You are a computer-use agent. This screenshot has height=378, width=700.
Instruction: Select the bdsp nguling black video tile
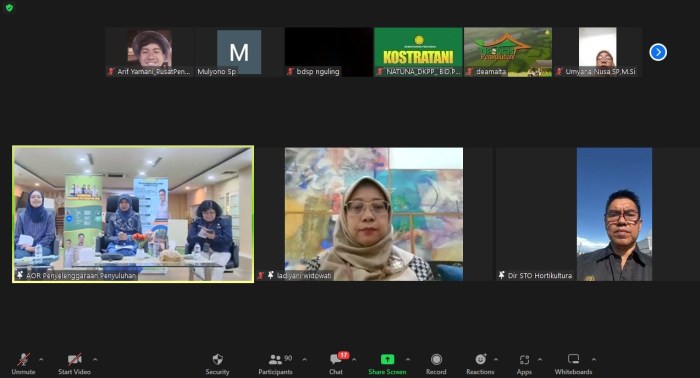(329, 52)
